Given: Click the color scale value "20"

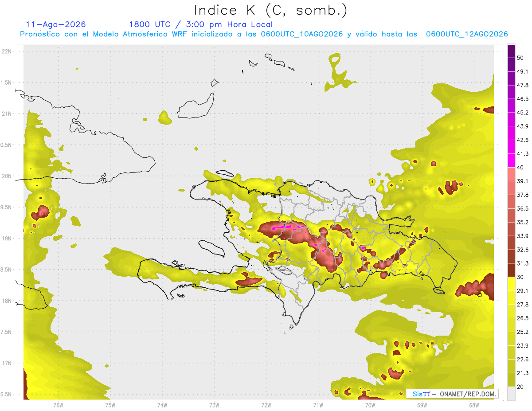Looking at the screenshot, I should pyautogui.click(x=520, y=387).
